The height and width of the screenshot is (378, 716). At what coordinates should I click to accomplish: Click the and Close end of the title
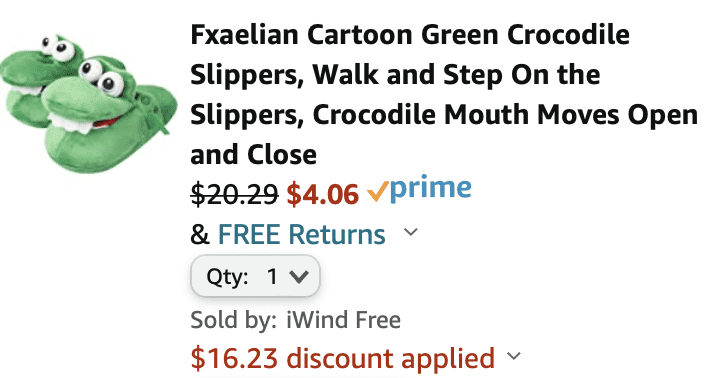pyautogui.click(x=253, y=154)
